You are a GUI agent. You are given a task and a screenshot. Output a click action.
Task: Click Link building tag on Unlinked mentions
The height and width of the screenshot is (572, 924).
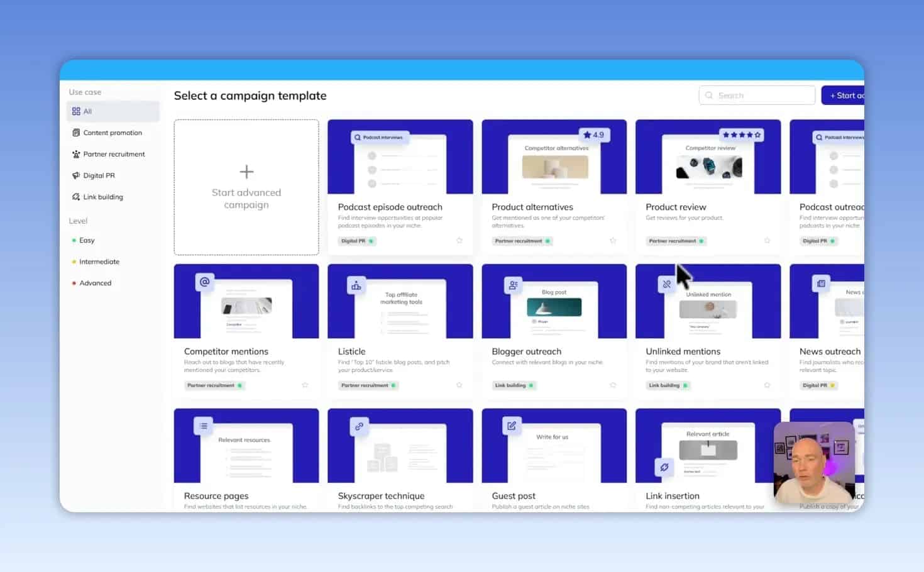(x=668, y=385)
